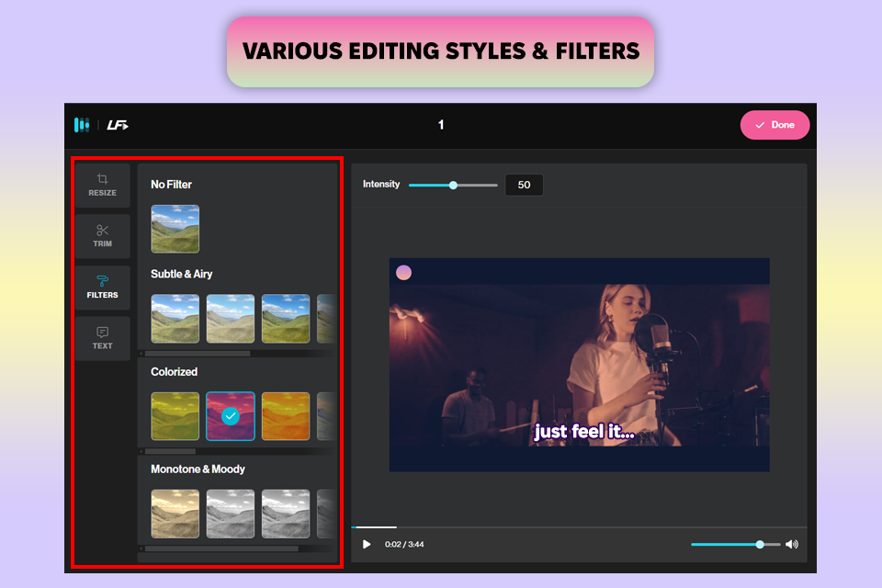
Task: Select the Trim scissors tool
Action: (x=102, y=236)
